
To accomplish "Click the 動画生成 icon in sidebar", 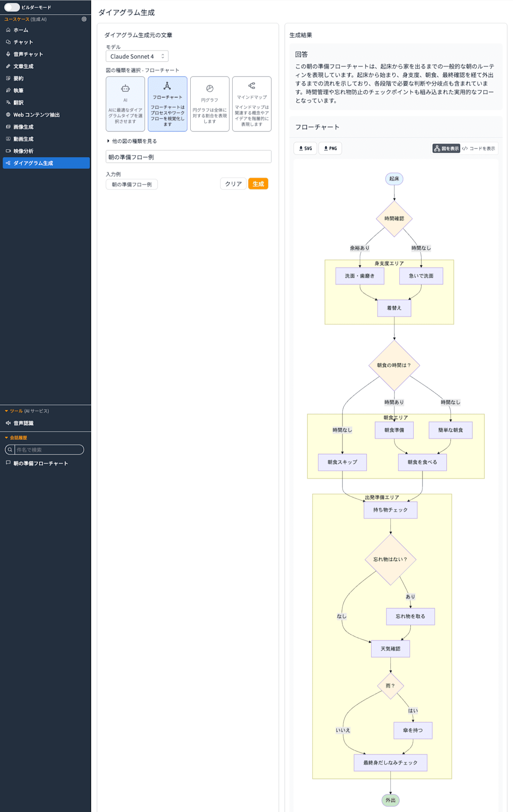I will point(8,139).
